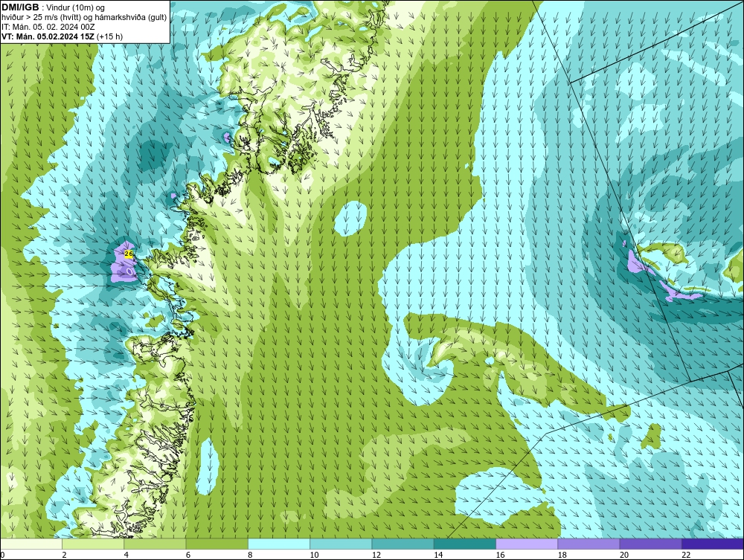
Task: Pick the light green 4–6 m/s swatch
Action: pyautogui.click(x=155, y=544)
